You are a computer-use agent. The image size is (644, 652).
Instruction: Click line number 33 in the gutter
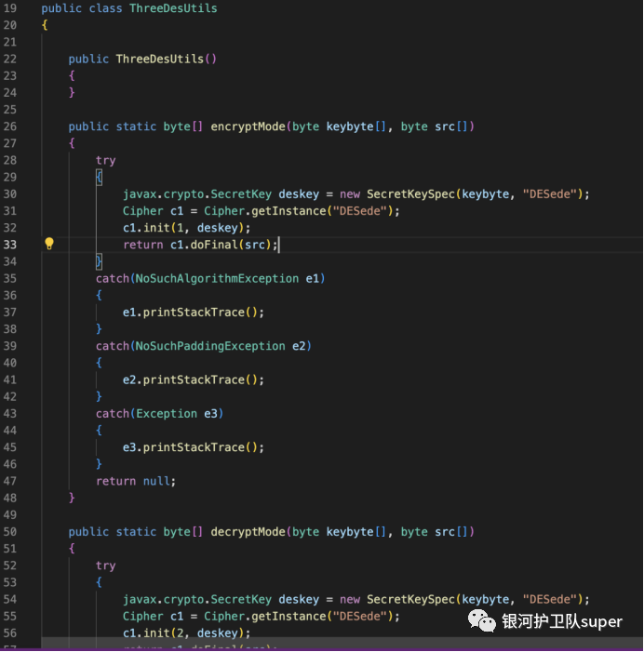pyautogui.click(x=10, y=245)
